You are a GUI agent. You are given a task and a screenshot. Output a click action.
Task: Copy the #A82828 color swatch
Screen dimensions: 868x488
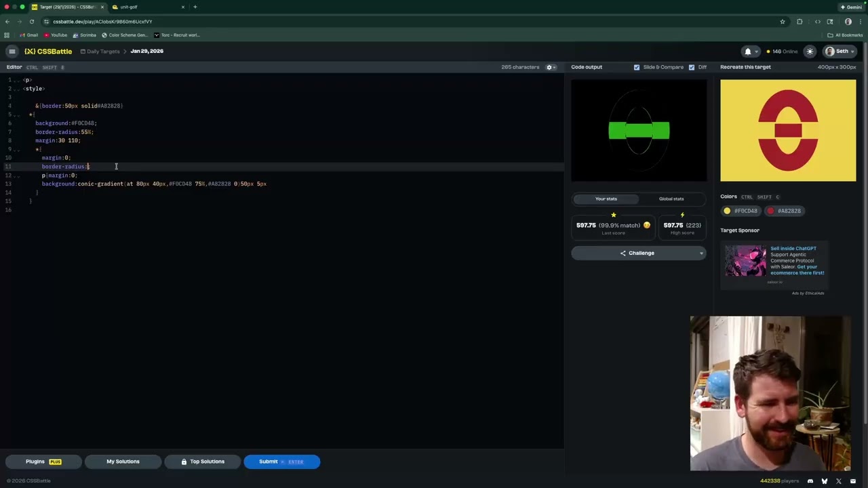tap(785, 211)
